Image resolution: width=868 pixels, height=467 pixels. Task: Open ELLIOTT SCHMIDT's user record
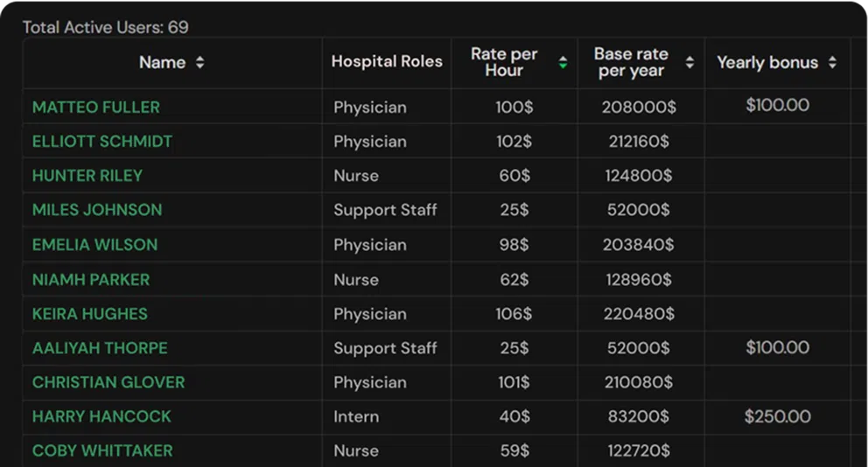(102, 141)
